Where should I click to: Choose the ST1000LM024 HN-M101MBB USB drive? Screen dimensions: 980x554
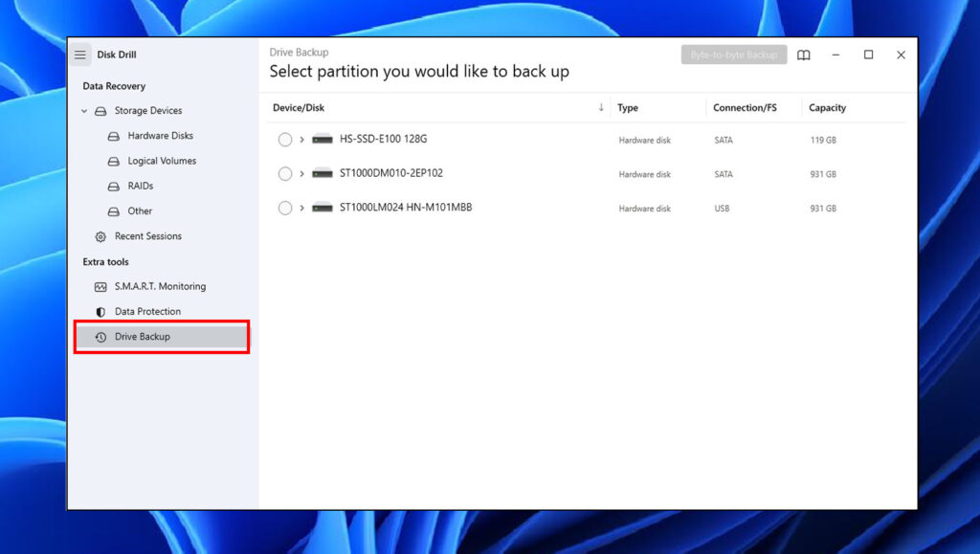[284, 208]
